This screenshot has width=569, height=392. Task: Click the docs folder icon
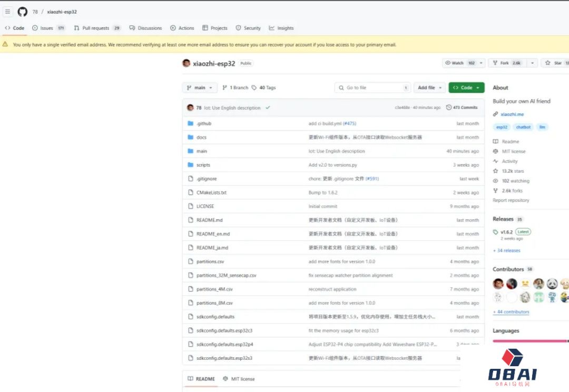(x=191, y=137)
